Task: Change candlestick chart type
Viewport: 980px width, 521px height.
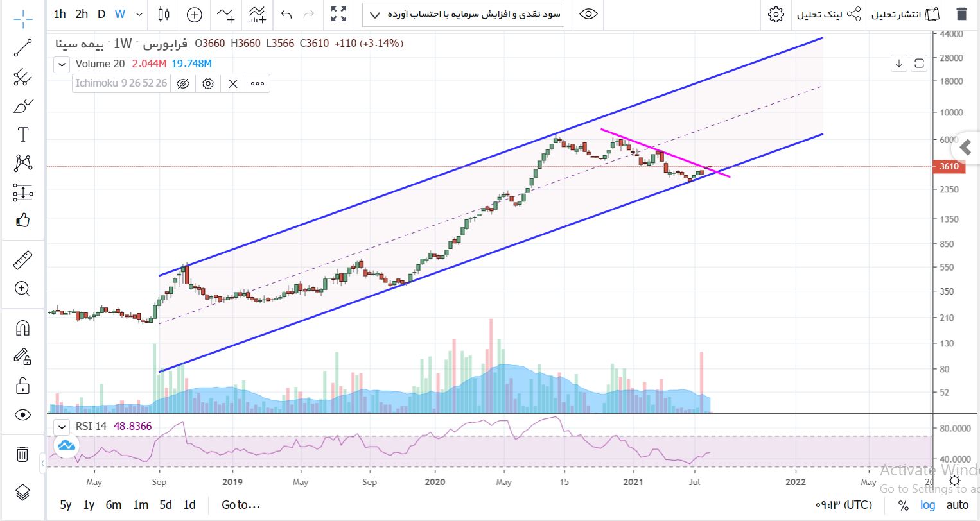Action: tap(164, 14)
